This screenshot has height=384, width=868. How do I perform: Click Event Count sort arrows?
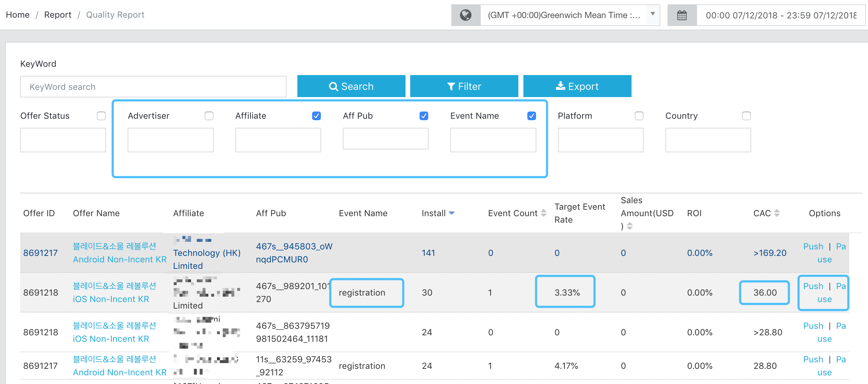point(544,213)
